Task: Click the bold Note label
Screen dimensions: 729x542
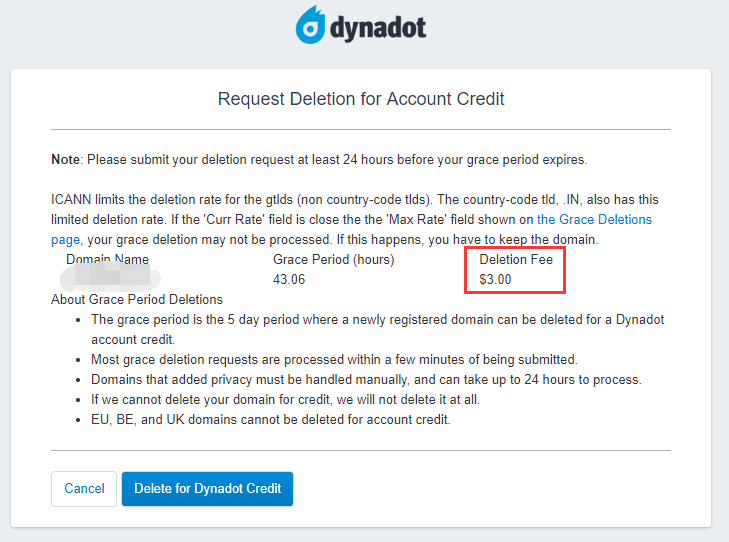Action: pyautogui.click(x=66, y=159)
